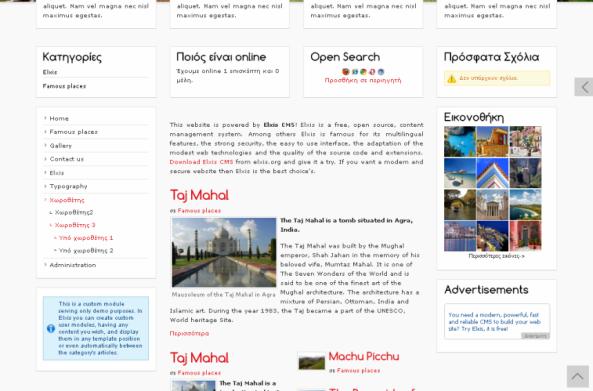593x391 pixels.
Task: Open Typography in the side menu
Action: 68,186
